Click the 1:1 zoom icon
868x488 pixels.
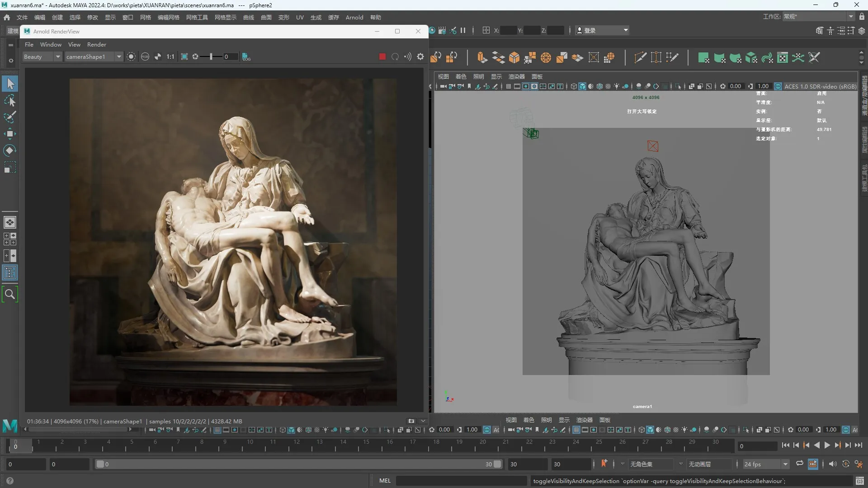click(x=170, y=56)
